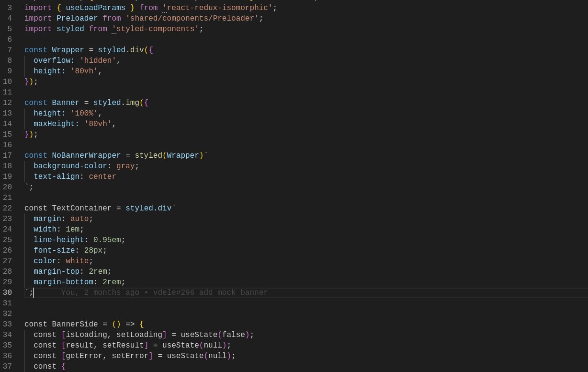Image resolution: width=588 pixels, height=372 pixels.
Task: Click the 'hidden' overflow value
Action: [x=98, y=60]
